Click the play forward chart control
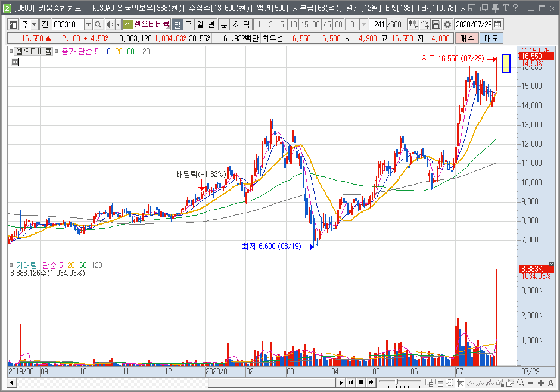 pos(341,382)
